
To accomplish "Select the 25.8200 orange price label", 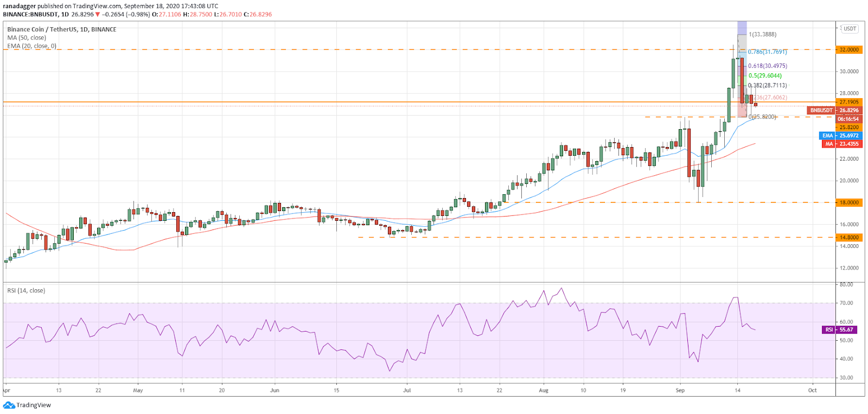I will (x=849, y=128).
